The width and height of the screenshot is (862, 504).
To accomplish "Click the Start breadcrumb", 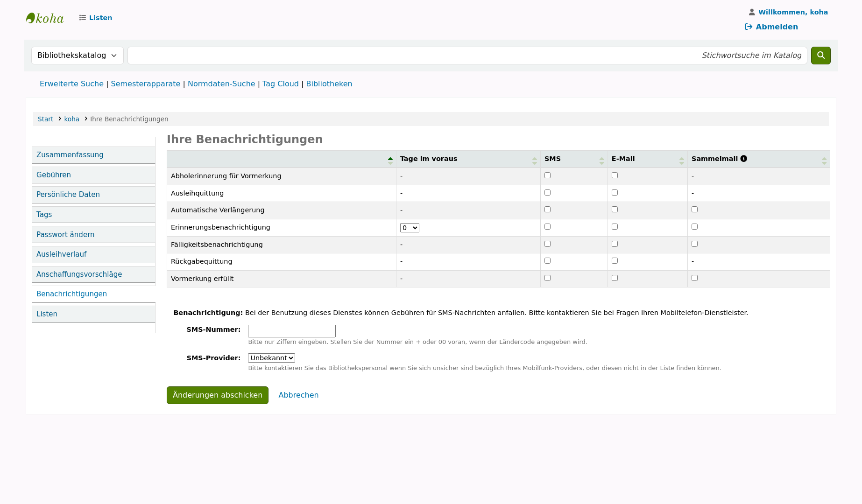I will (45, 119).
